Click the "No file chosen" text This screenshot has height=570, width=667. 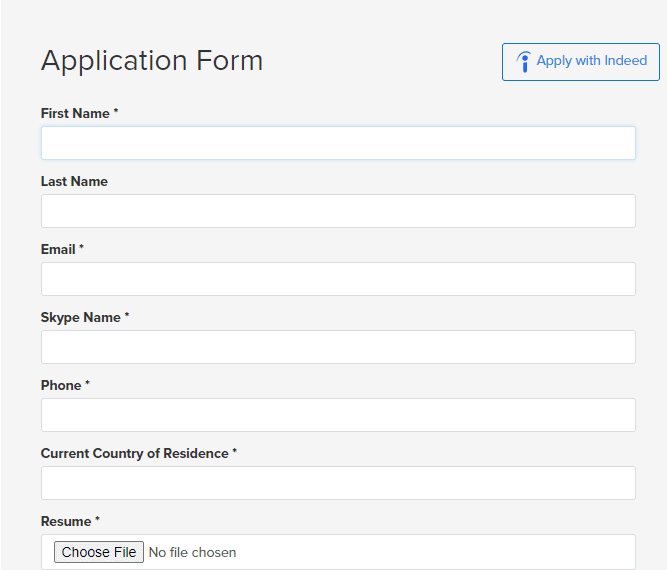tap(192, 552)
